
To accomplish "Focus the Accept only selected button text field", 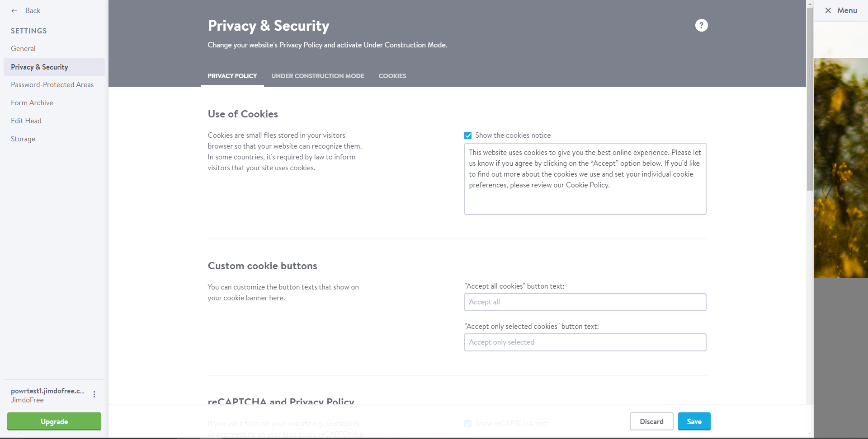I will (x=585, y=342).
